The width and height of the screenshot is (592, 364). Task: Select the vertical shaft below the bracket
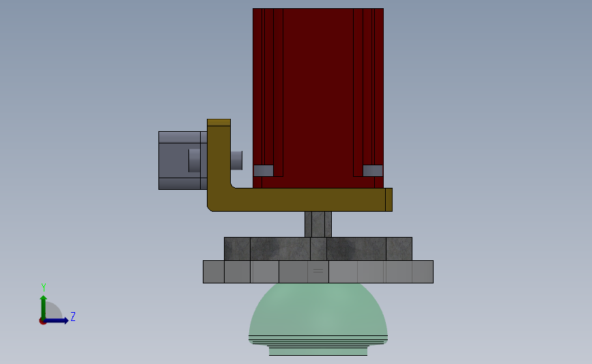click(x=318, y=224)
